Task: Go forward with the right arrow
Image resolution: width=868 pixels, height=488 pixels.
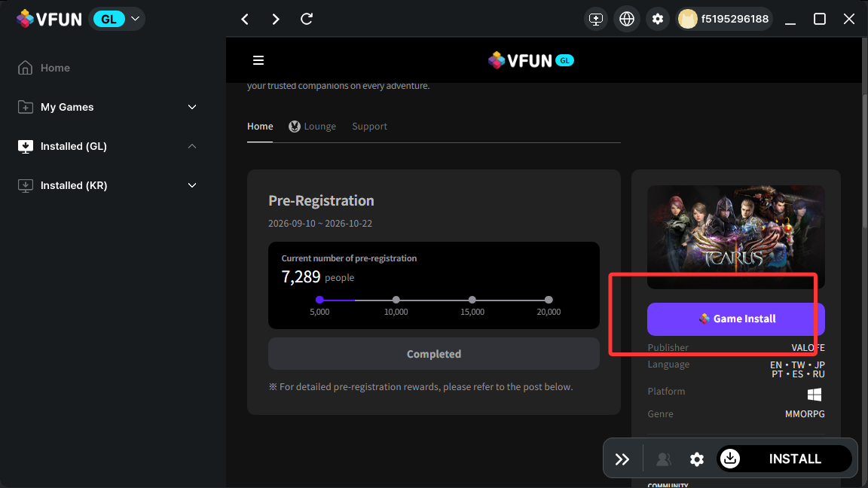Action: tap(276, 20)
